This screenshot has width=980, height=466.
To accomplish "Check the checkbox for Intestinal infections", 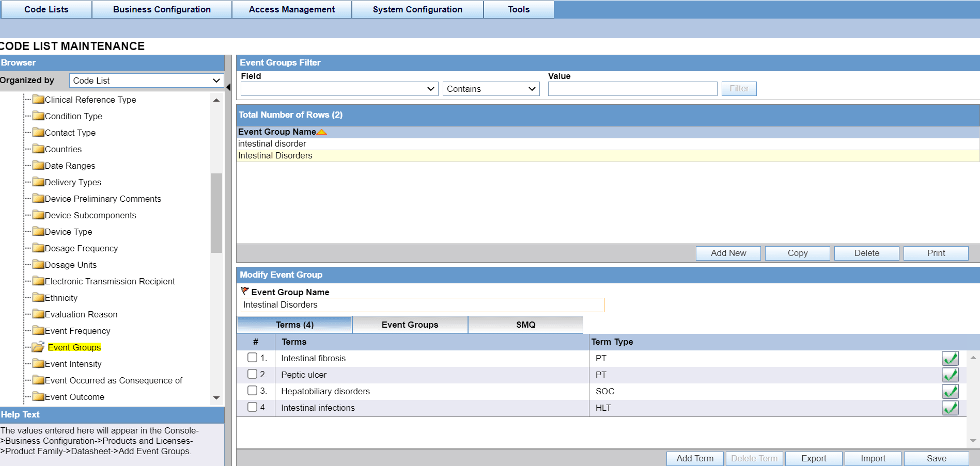I will click(x=253, y=407).
